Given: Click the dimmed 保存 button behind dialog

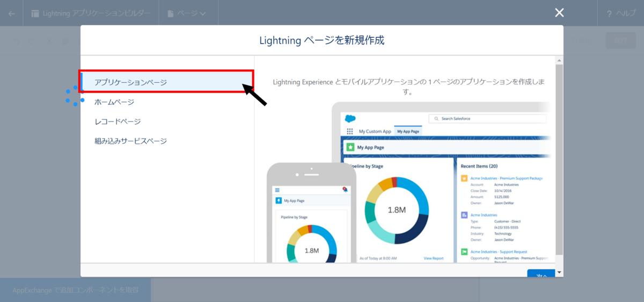Looking at the screenshot, I should pyautogui.click(x=620, y=40).
